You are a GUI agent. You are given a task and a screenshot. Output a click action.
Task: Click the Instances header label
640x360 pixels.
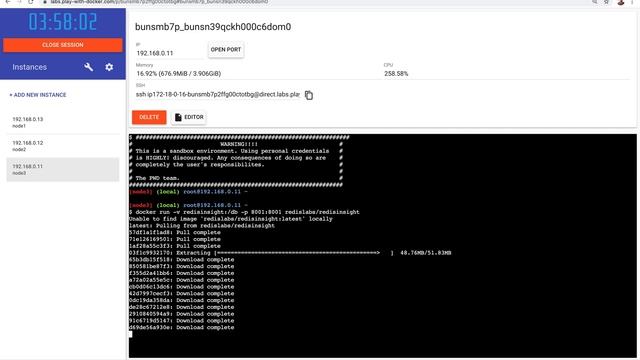[x=29, y=67]
